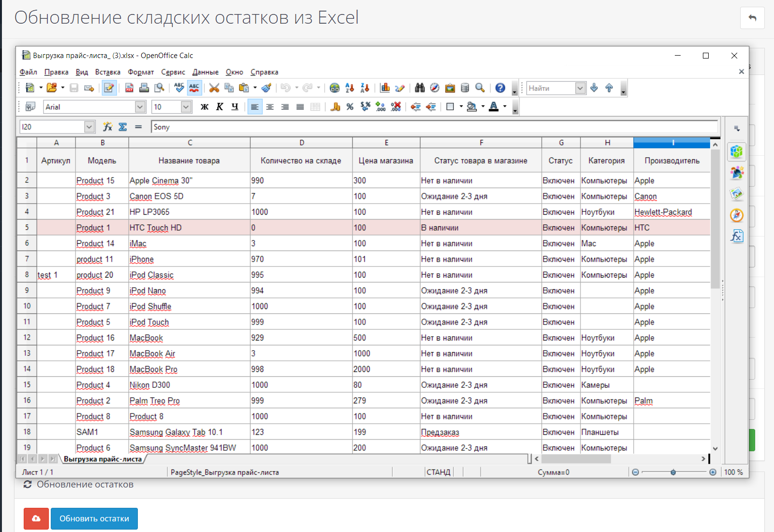The image size is (774, 532).
Task: Click Zoom Out minus button
Action: click(x=635, y=472)
